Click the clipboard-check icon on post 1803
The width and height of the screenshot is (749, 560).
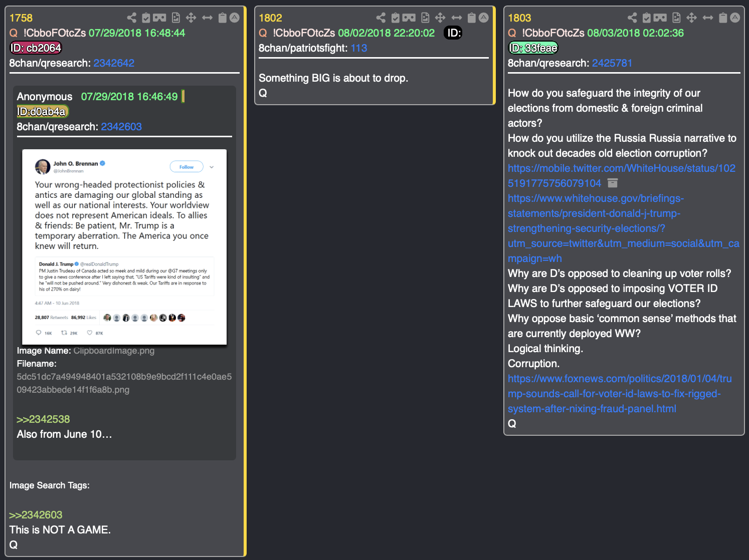click(647, 18)
